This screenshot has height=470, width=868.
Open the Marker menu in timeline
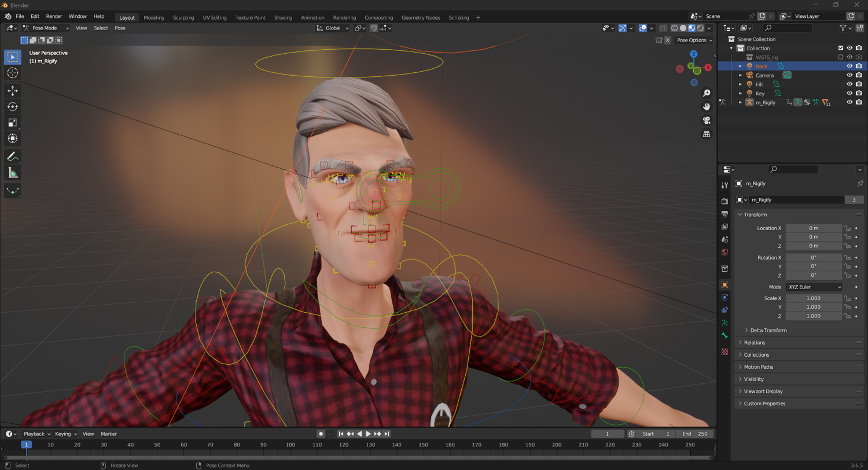coord(109,434)
